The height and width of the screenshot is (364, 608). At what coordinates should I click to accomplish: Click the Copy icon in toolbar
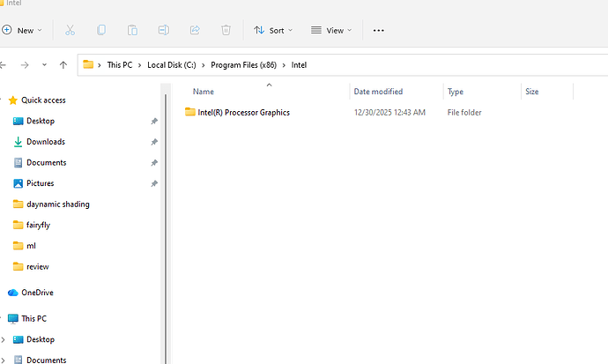101,30
